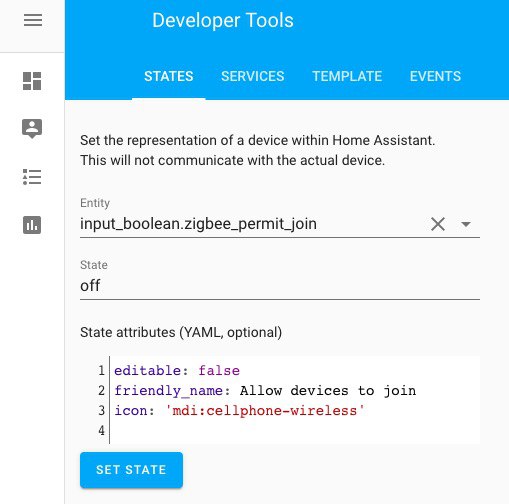Place cursor on empty line 4 of YAML editor

click(x=295, y=431)
